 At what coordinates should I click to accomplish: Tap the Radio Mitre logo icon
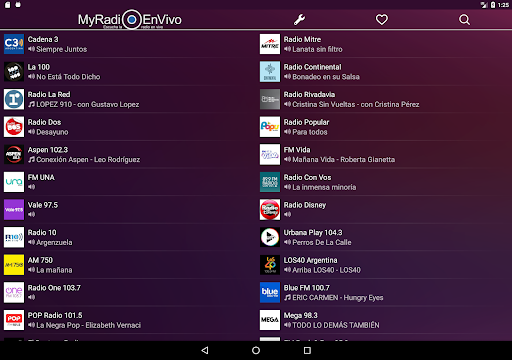(270, 44)
